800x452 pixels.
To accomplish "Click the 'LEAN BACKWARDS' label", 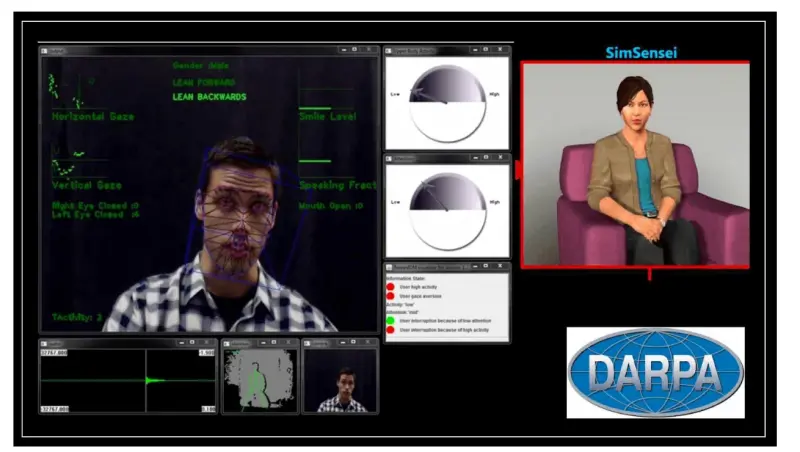I will coord(209,97).
